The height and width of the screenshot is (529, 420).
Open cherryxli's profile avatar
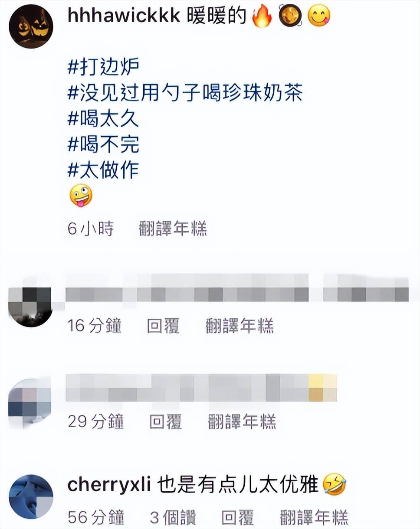tap(31, 497)
